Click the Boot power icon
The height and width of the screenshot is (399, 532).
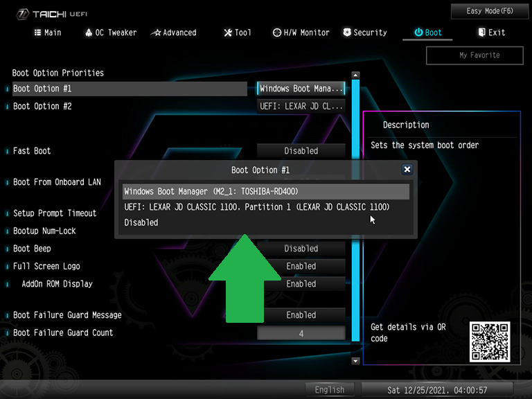[418, 33]
